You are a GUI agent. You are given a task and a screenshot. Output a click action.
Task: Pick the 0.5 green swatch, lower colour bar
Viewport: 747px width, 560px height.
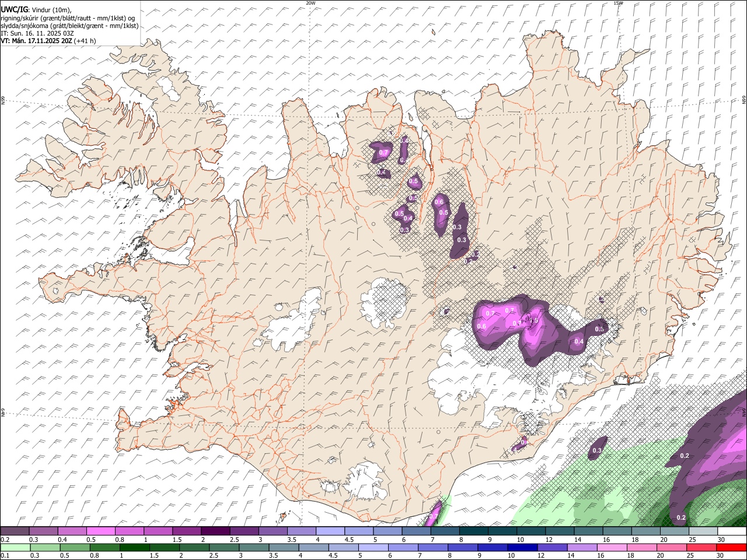coord(75,547)
